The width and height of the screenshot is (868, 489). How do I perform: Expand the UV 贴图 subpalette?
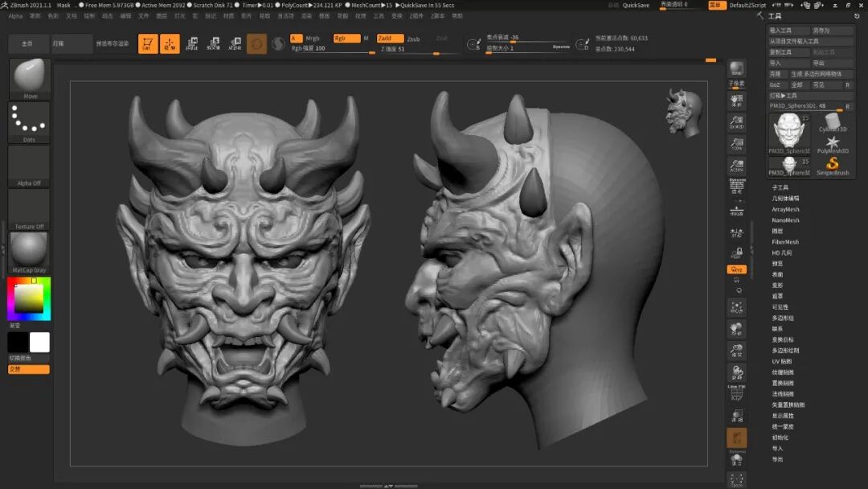(x=782, y=361)
